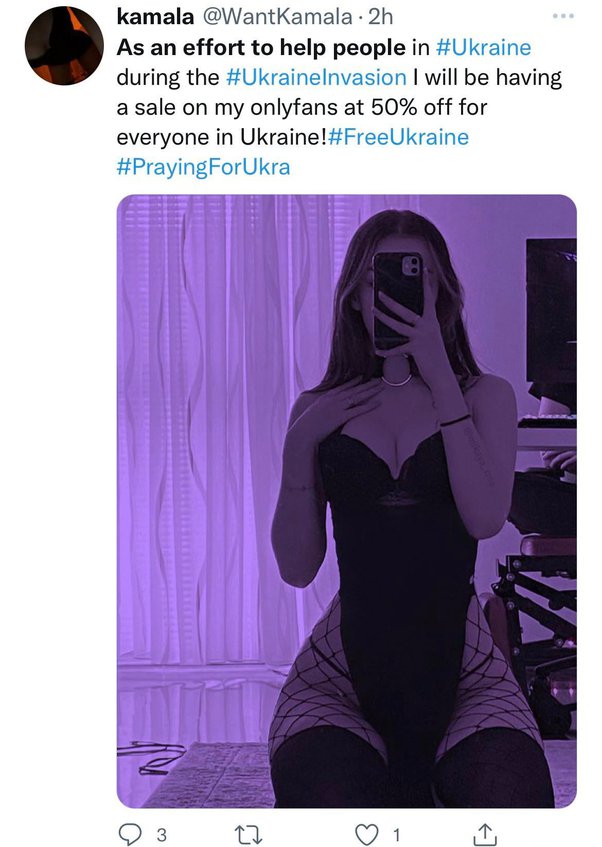The image size is (602, 847).
Task: Click the reply count number 3
Action: point(162,834)
